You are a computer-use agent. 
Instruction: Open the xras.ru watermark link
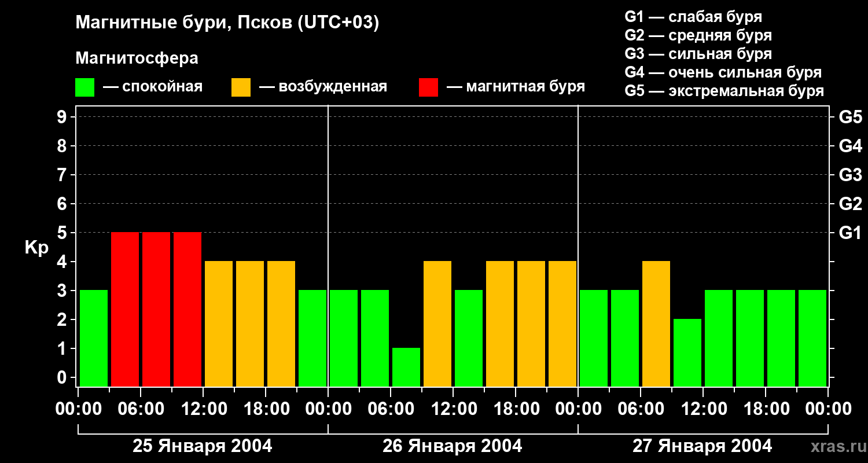[x=834, y=446]
